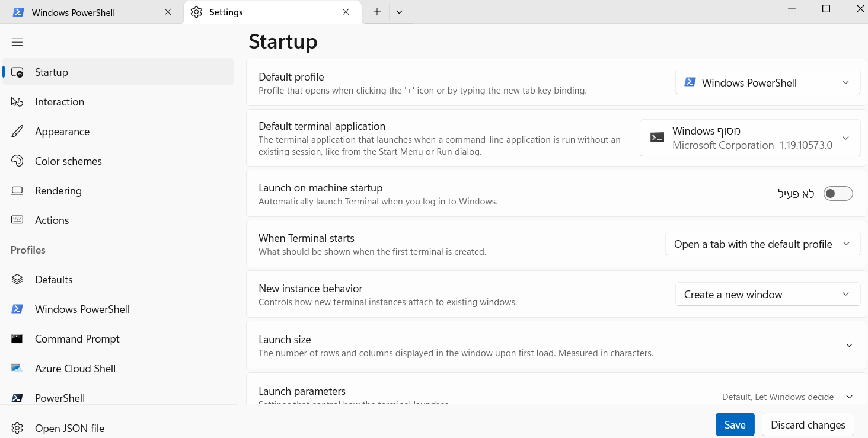Open the new tab dropdown arrow
Image resolution: width=868 pixels, height=438 pixels.
pyautogui.click(x=400, y=12)
